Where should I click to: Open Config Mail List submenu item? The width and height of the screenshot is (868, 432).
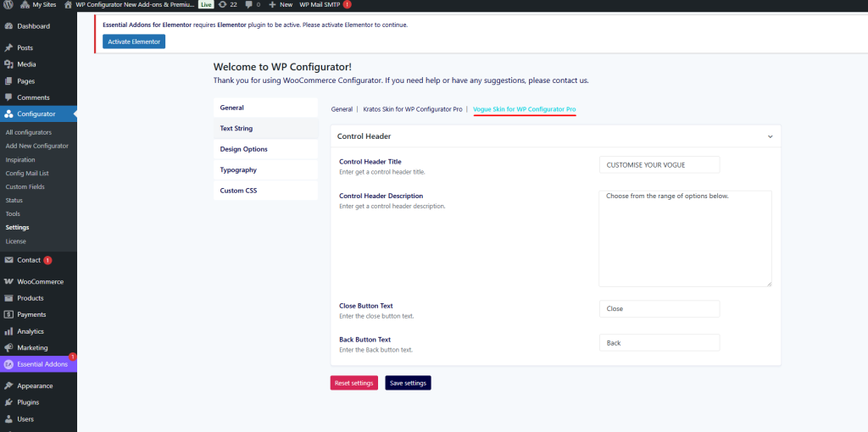(27, 173)
